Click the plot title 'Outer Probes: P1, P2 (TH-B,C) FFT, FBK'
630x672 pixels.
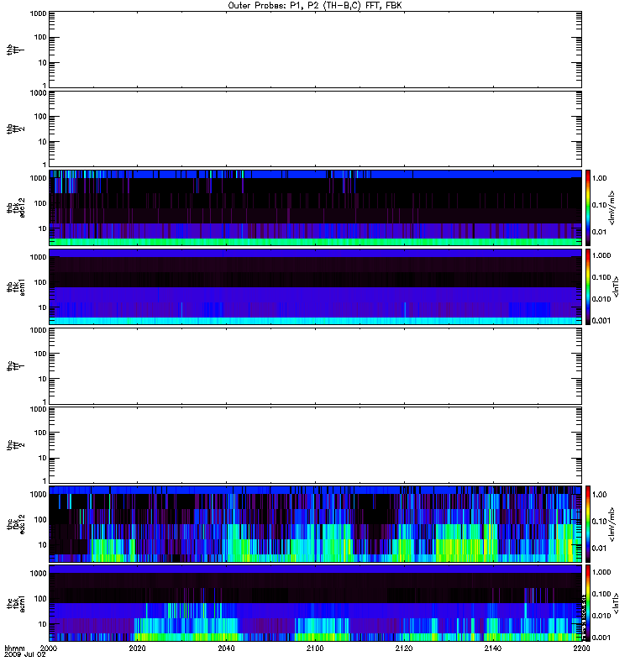click(315, 6)
